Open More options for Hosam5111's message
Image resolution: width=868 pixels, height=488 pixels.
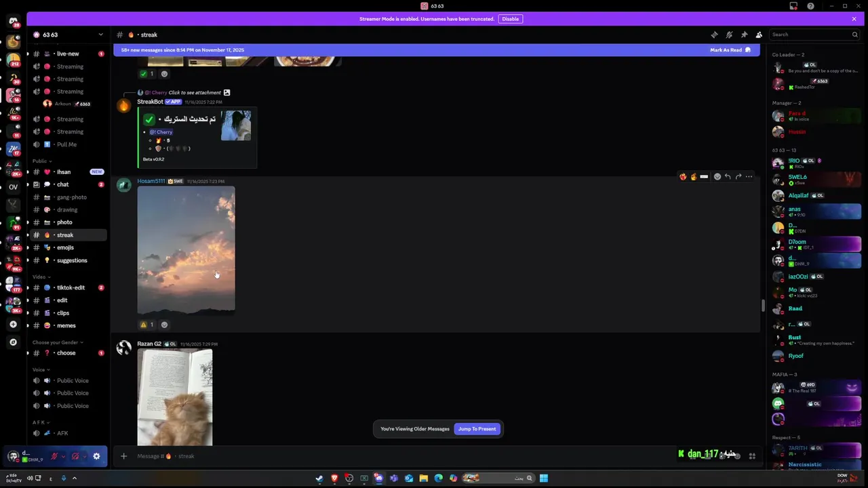point(749,177)
